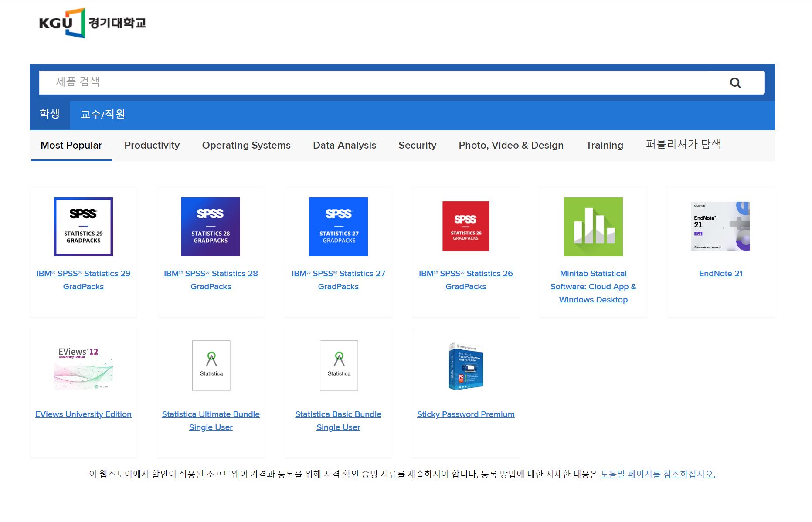Screen dimensions: 812x522
Task: Open Statistica Basic Bundle Single User link
Action: pyautogui.click(x=338, y=420)
